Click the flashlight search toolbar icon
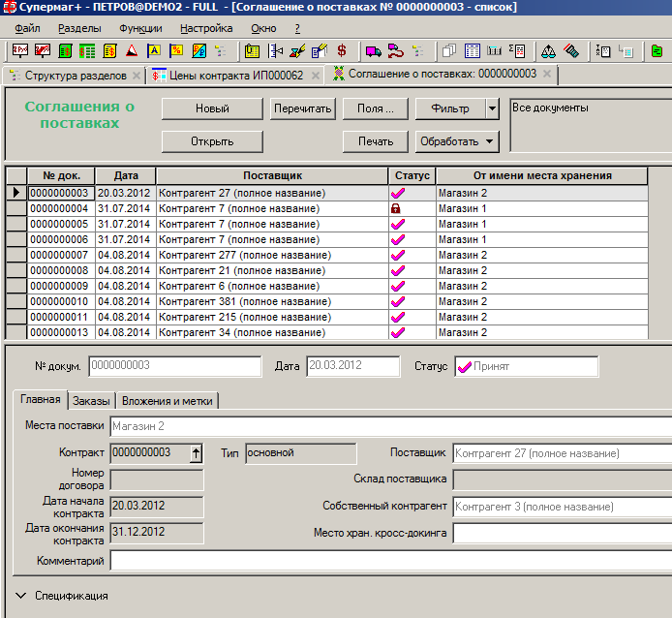This screenshot has width=672, height=618. point(571,51)
